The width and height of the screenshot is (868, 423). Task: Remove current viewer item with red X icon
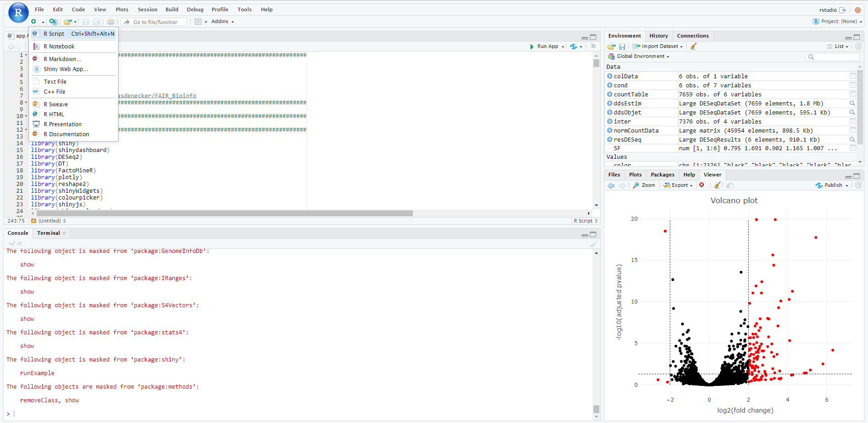point(702,185)
